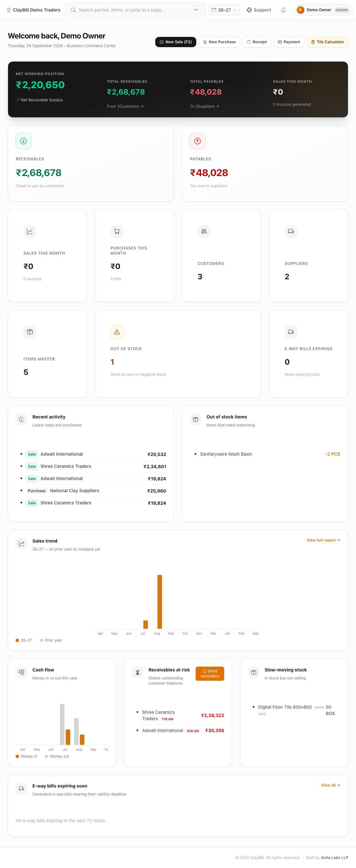The width and height of the screenshot is (356, 868).
Task: Open the Payables ₹48,028 card
Action: (x=265, y=164)
